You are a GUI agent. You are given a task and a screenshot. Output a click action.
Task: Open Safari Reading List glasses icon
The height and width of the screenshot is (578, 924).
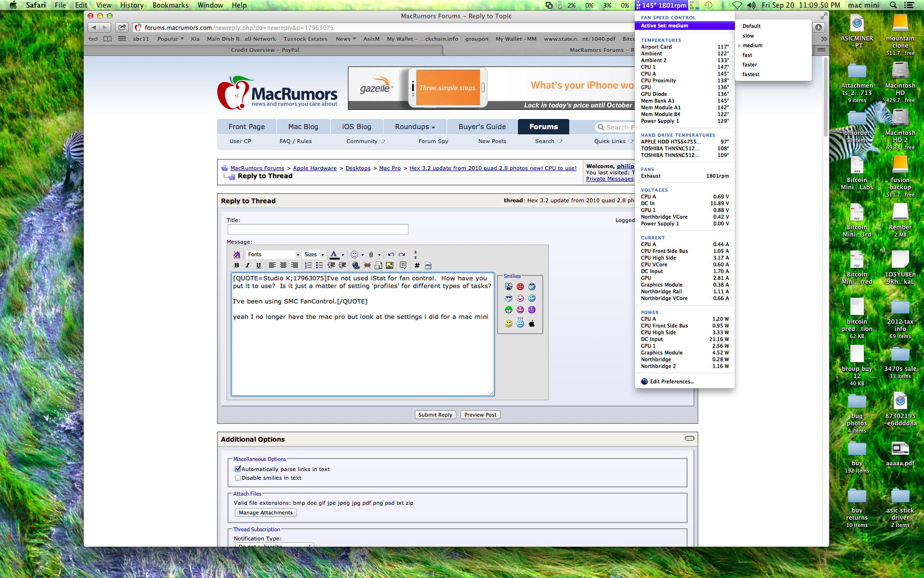pos(93,39)
